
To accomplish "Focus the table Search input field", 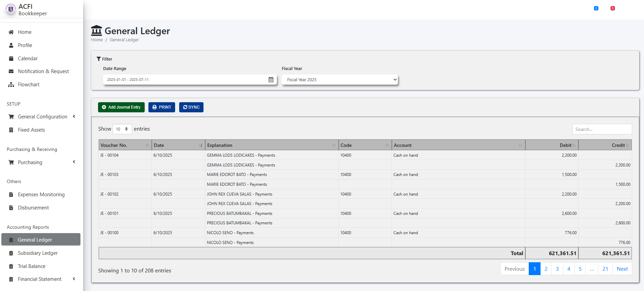I will [602, 129].
